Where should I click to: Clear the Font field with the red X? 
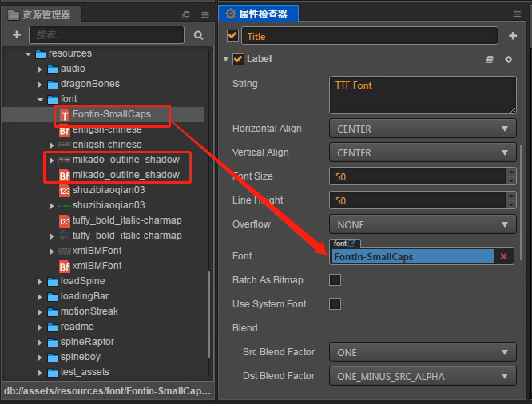click(x=503, y=256)
